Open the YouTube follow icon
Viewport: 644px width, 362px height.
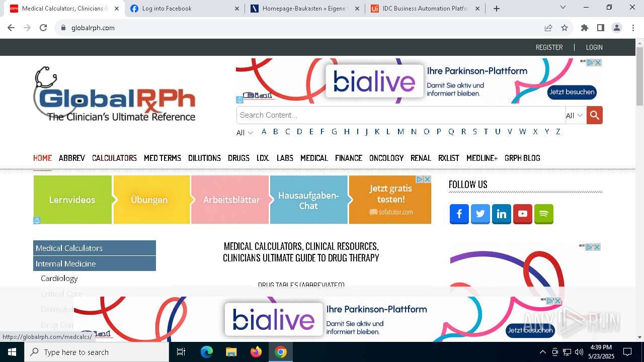pos(523,214)
